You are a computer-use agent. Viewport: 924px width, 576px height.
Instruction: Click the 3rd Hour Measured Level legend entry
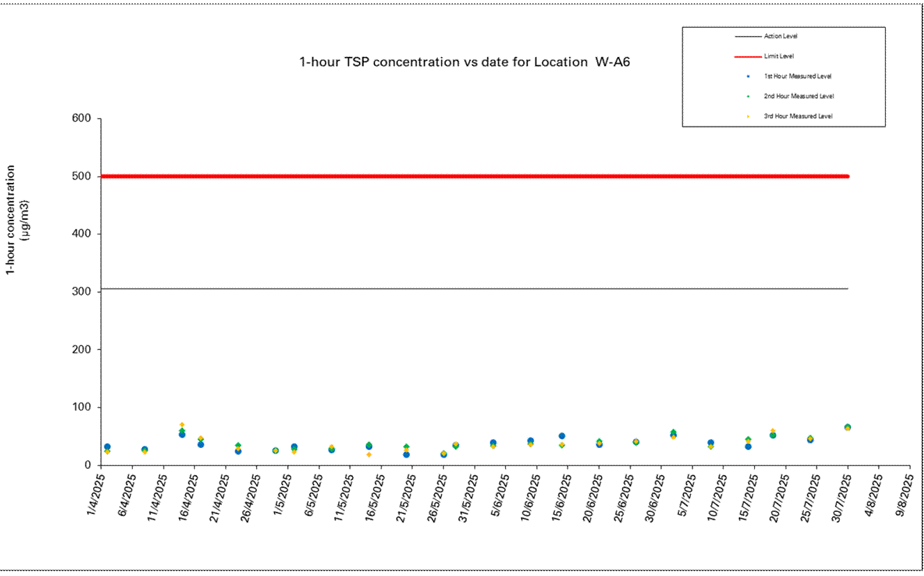pos(797,116)
